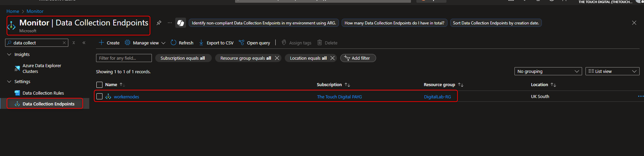Expand the Manage view dropdown arrow
Image resolution: width=644 pixels, height=156 pixels.
(x=163, y=43)
